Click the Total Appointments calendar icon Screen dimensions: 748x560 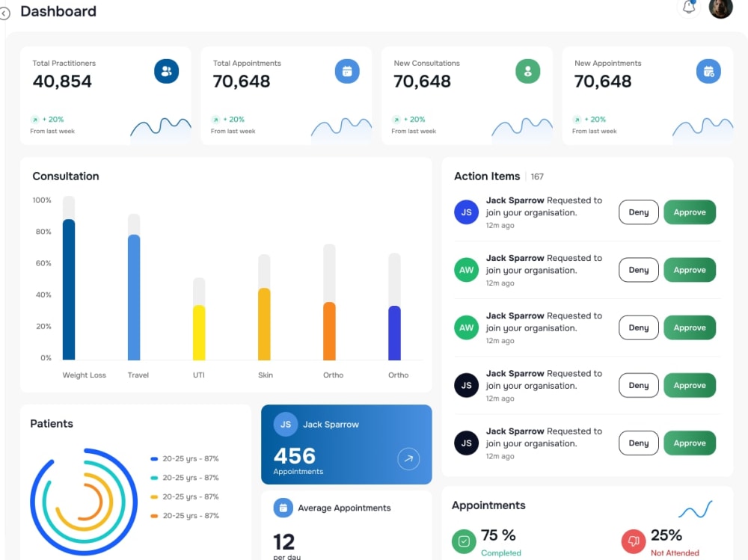(347, 71)
